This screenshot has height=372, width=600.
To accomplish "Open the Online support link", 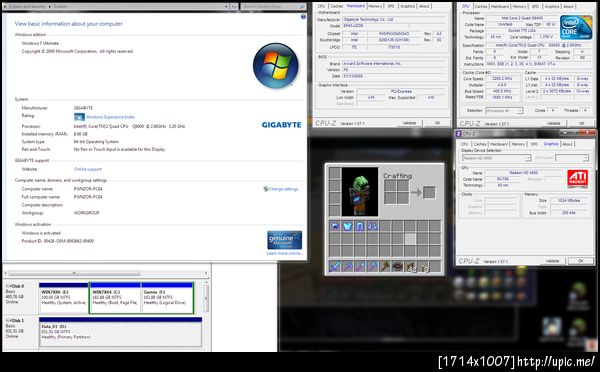I will click(88, 169).
